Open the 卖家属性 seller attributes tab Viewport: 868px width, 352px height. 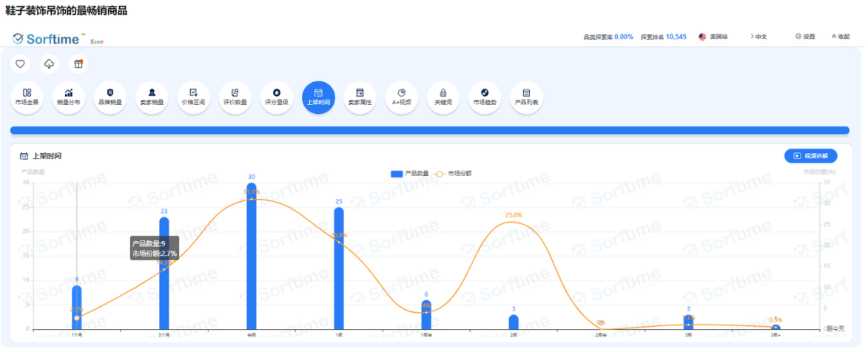coord(360,98)
